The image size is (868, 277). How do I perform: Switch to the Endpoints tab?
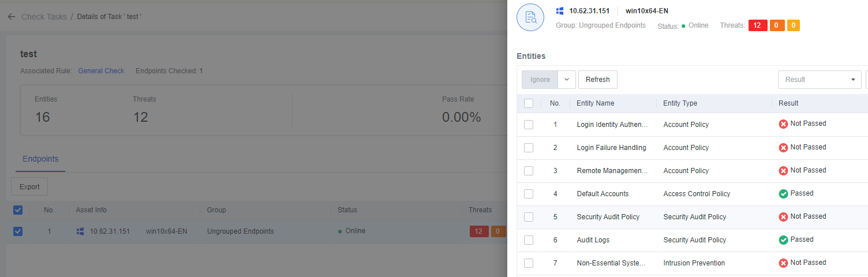40,159
